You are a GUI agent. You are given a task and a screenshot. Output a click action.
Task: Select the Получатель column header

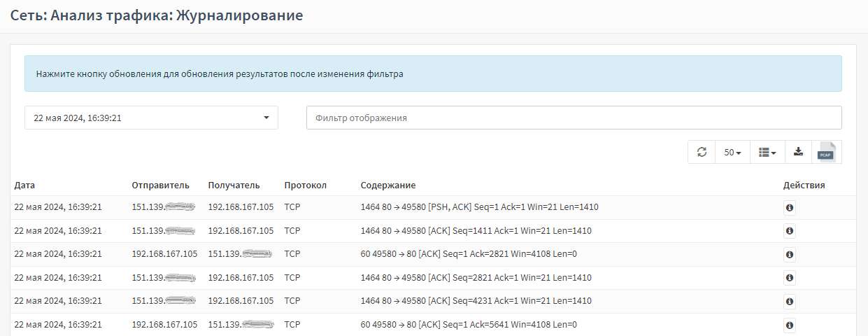(x=234, y=185)
